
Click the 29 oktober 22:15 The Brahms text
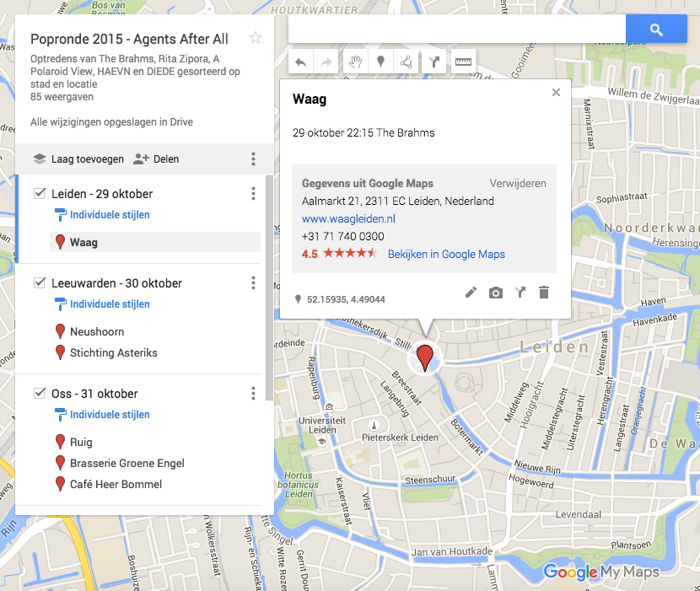coord(363,132)
